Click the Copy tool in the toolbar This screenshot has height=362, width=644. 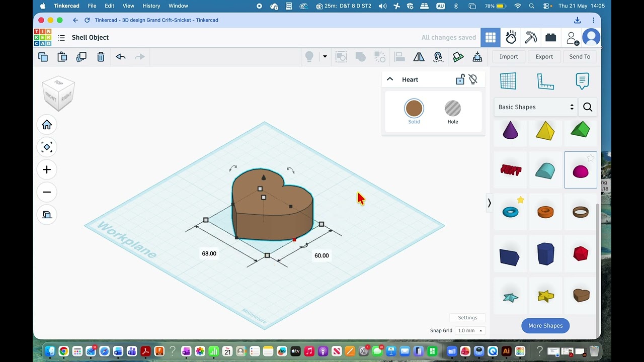pos(43,57)
